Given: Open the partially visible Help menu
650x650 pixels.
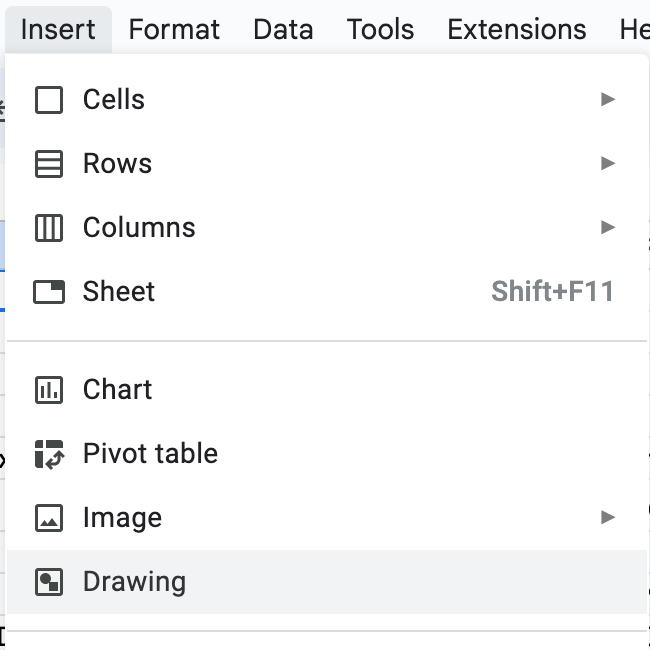Looking at the screenshot, I should pyautogui.click(x=635, y=29).
